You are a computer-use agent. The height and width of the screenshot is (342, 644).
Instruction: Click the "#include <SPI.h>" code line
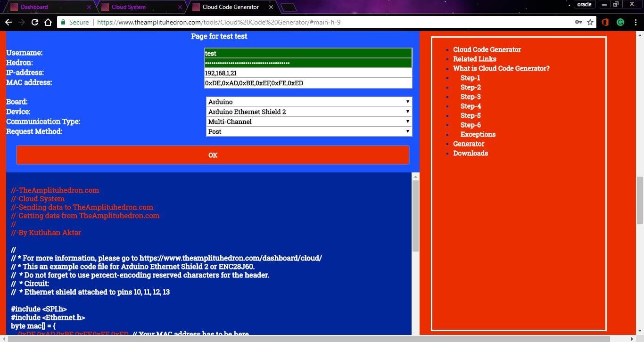pos(39,309)
